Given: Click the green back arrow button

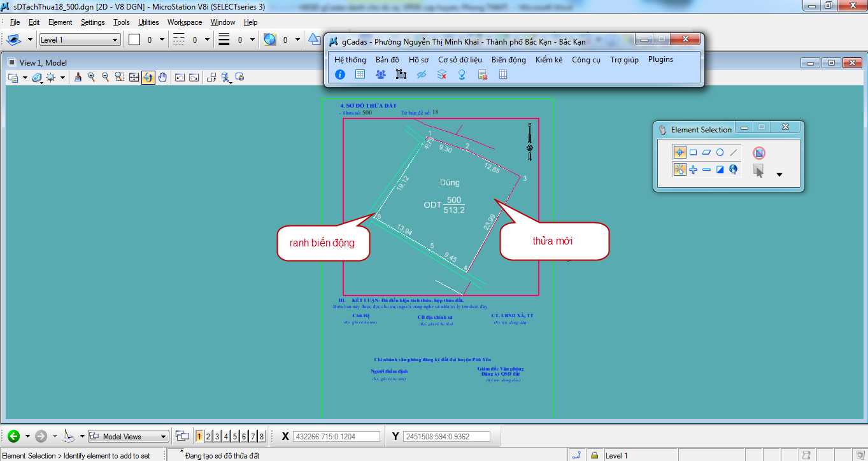Looking at the screenshot, I should coord(13,436).
